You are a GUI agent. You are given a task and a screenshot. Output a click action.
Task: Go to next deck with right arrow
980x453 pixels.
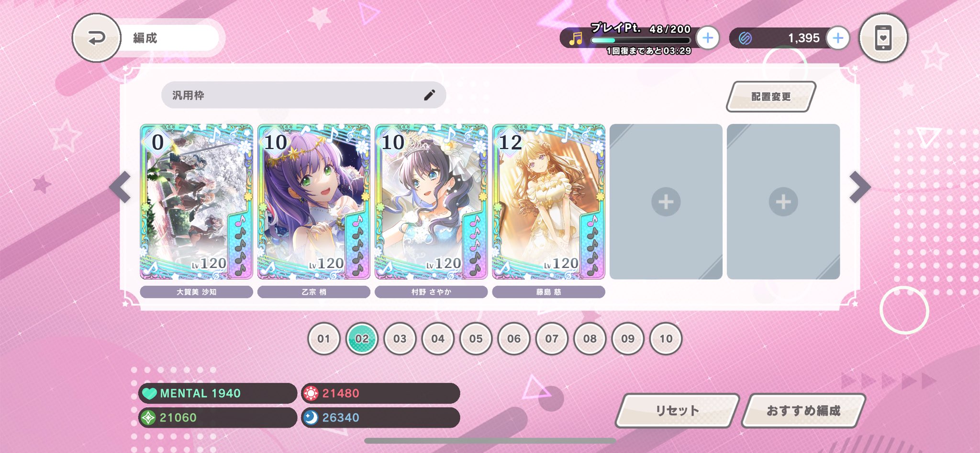tap(860, 187)
